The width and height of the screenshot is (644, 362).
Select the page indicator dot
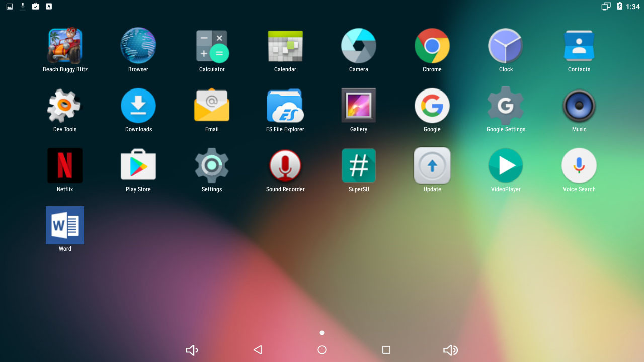pos(322,333)
